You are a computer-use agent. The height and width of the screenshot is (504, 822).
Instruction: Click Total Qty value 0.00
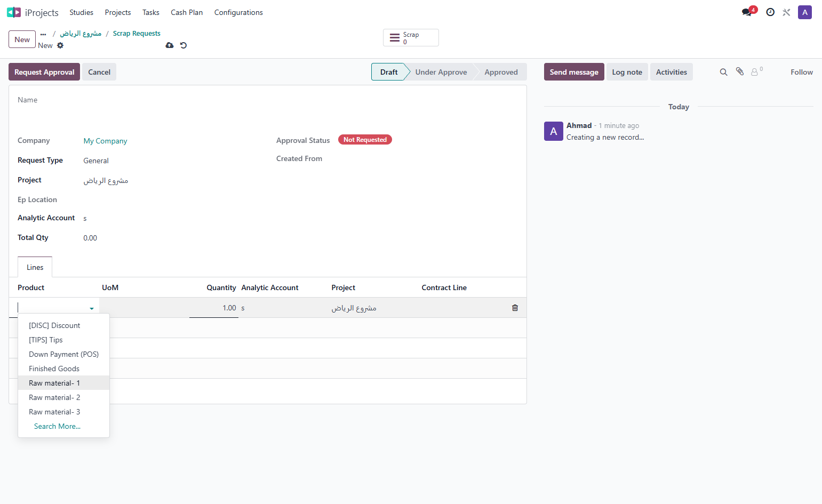coord(90,238)
